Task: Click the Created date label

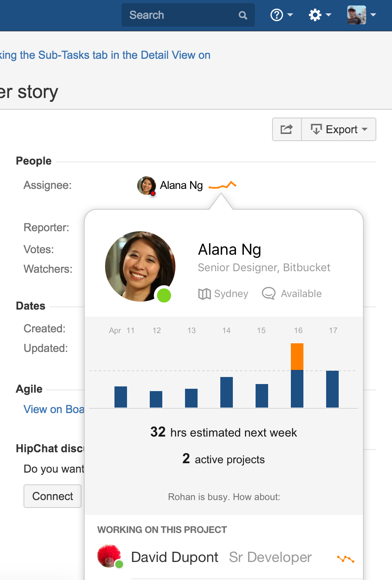Action: [44, 328]
